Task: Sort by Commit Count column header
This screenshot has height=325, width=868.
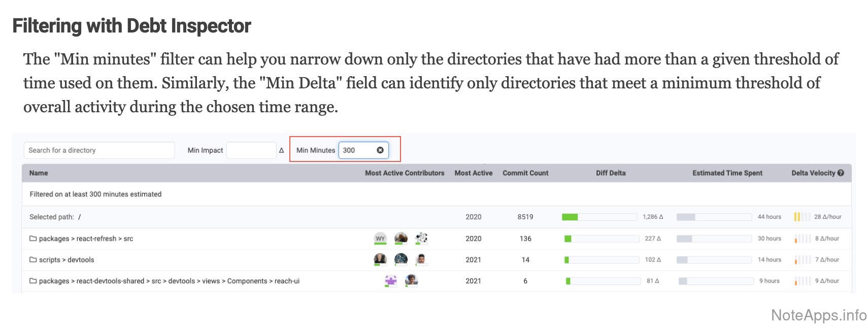Action: click(x=525, y=173)
